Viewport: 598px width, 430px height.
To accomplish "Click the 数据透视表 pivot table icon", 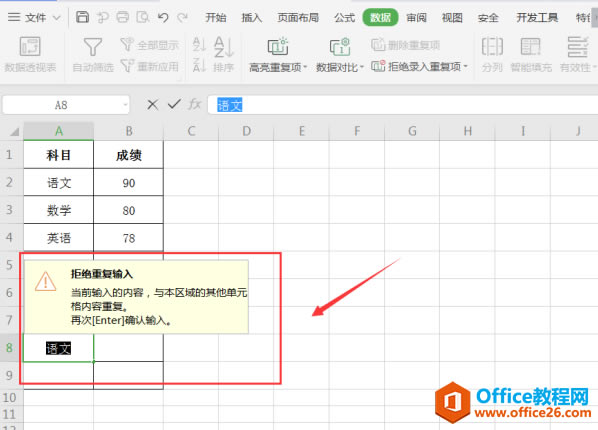I will pos(30,46).
